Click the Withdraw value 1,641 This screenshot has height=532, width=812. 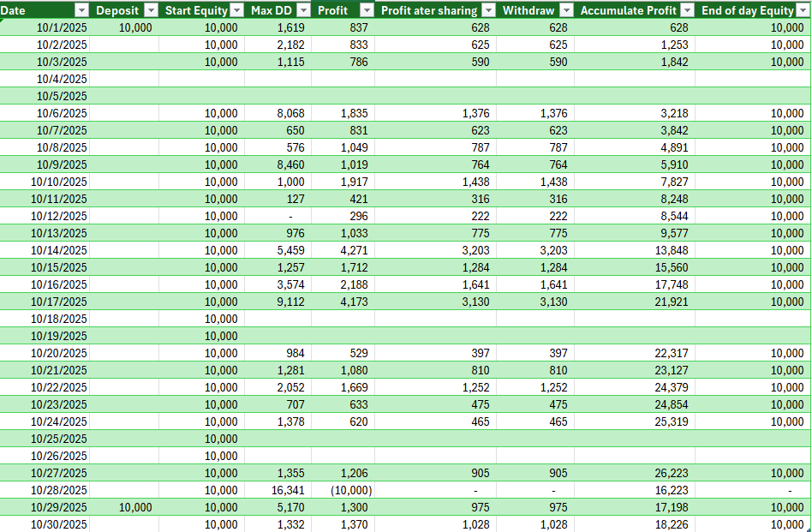(552, 284)
